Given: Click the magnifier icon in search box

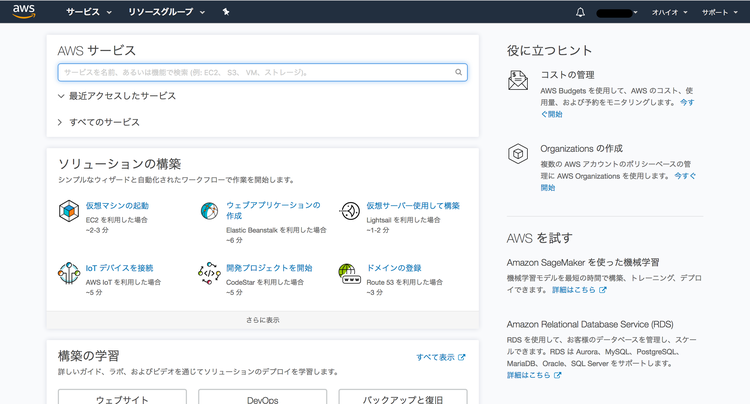Looking at the screenshot, I should pyautogui.click(x=458, y=72).
